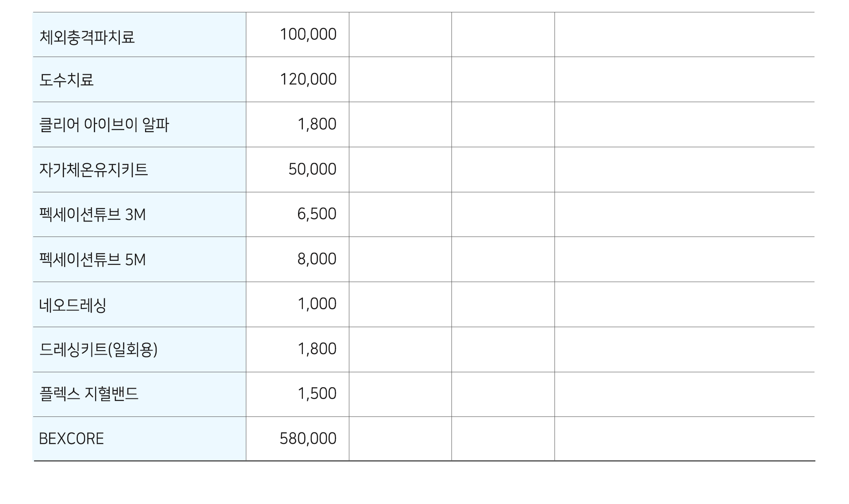The height and width of the screenshot is (504, 849).
Task: Select the 드레싱키트(일회용) item cell
Action: click(x=139, y=350)
